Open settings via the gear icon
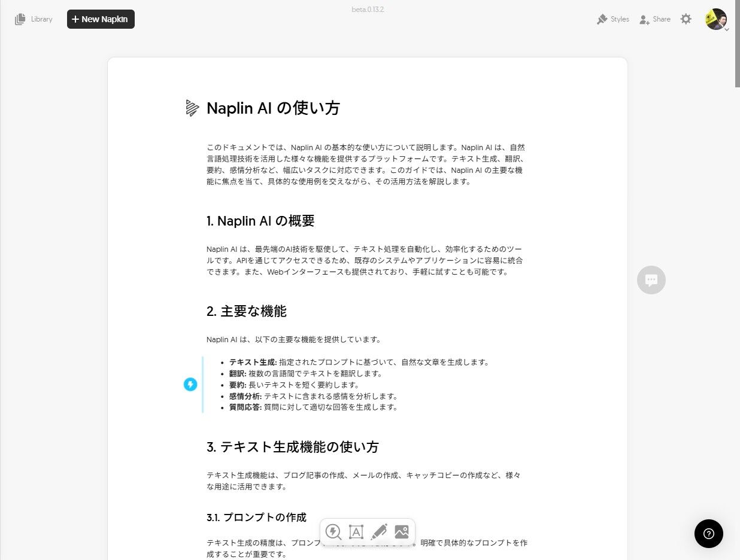The width and height of the screenshot is (740, 560). pos(686,19)
